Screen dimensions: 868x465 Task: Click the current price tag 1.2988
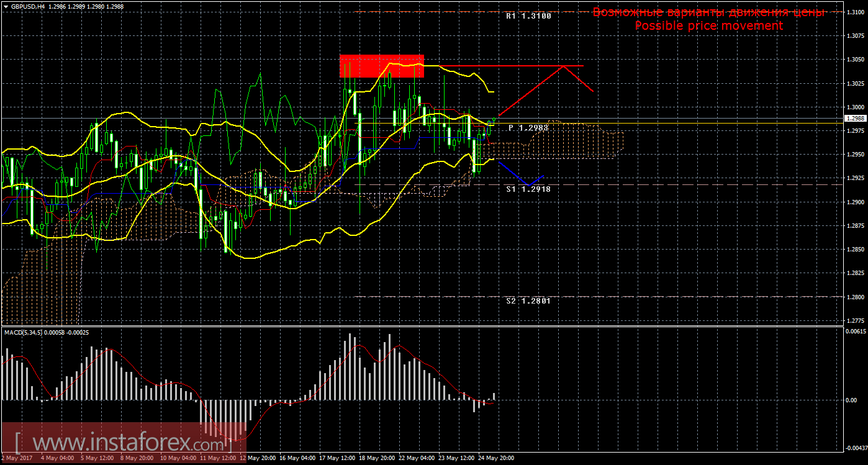tap(856, 118)
